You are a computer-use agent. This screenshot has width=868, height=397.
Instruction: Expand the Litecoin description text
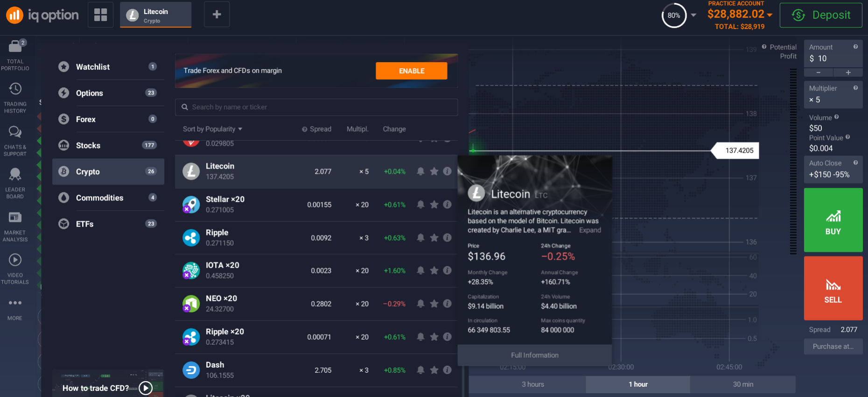coord(590,230)
